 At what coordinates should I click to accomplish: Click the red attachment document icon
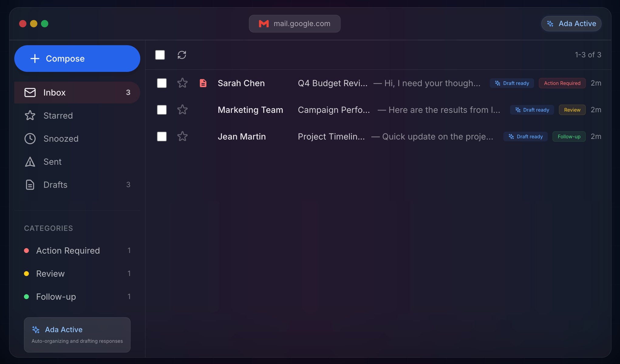203,83
